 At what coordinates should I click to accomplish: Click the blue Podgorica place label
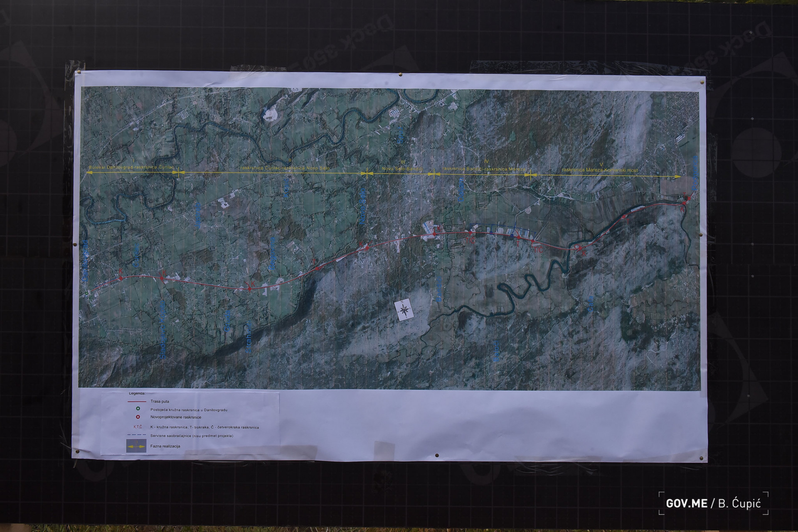click(x=695, y=174)
